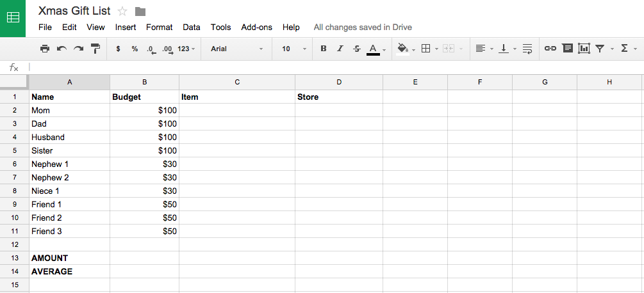The width and height of the screenshot is (644, 293).
Task: Star the Xmas Gift List document
Action: coord(122,12)
